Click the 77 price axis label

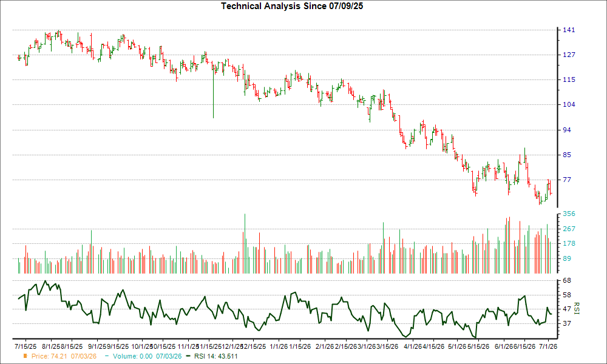567,180
